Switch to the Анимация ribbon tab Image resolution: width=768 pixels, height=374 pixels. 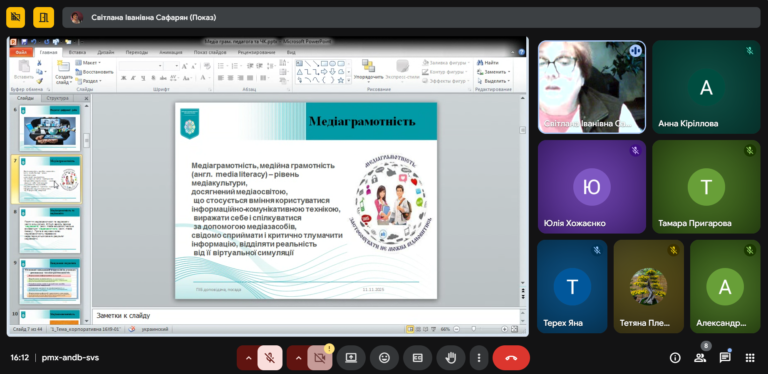(x=170, y=52)
